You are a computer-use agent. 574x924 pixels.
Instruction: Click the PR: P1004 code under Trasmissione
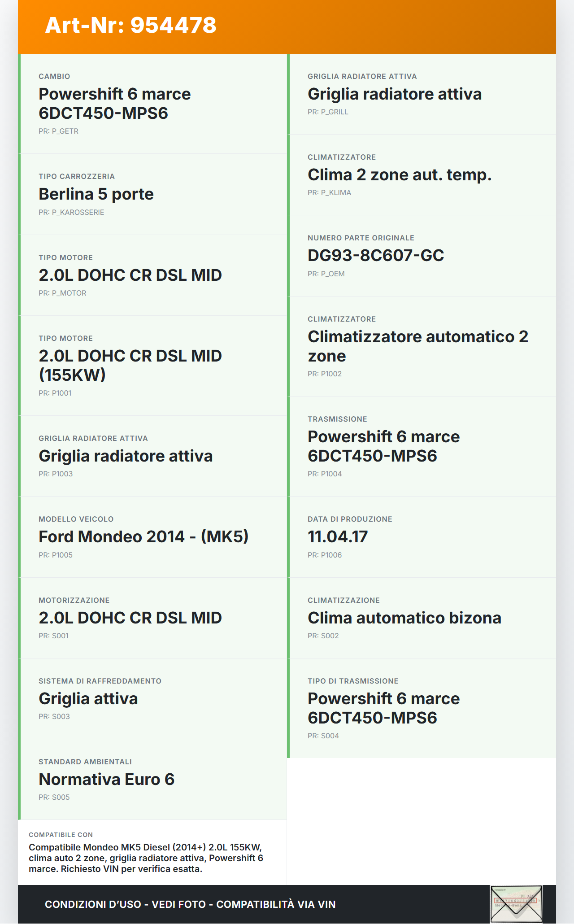[x=325, y=474]
